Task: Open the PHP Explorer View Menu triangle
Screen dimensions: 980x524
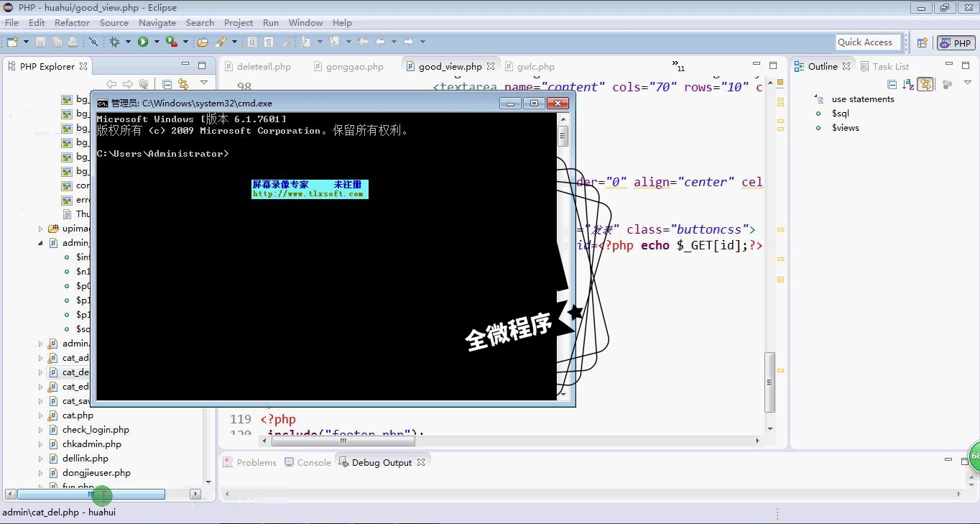Action: pyautogui.click(x=203, y=83)
